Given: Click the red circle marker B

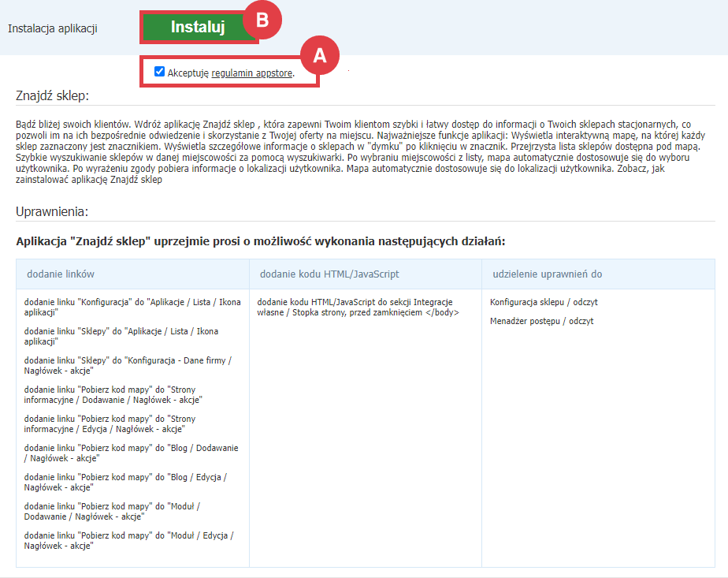Looking at the screenshot, I should click(x=262, y=21).
